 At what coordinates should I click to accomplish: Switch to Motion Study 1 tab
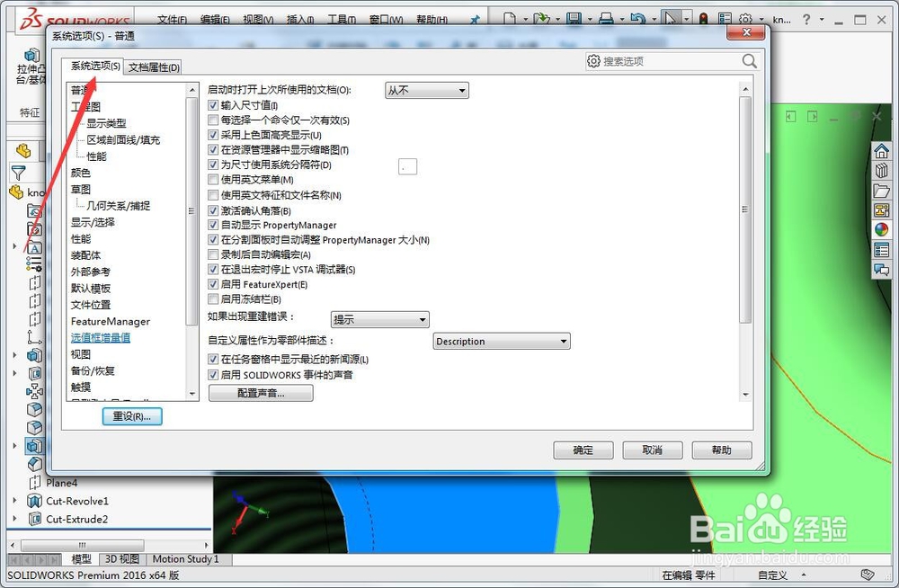click(186, 558)
